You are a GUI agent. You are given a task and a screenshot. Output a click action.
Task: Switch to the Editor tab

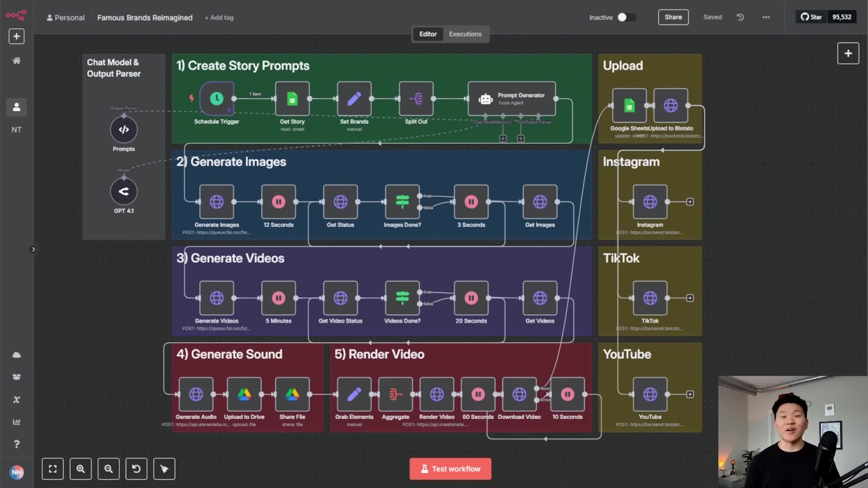tap(428, 34)
